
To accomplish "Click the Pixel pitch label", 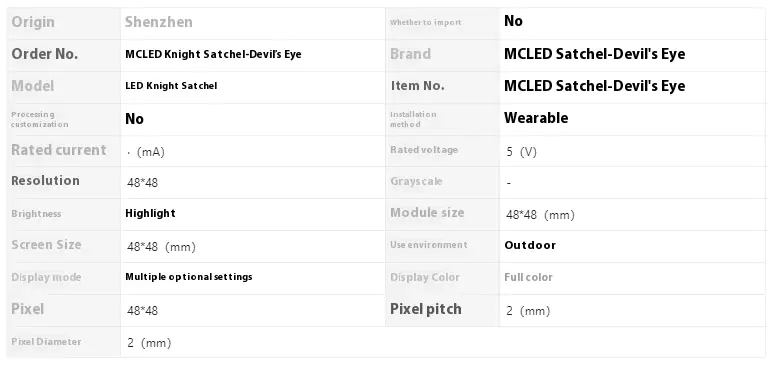I will pyautogui.click(x=426, y=309).
